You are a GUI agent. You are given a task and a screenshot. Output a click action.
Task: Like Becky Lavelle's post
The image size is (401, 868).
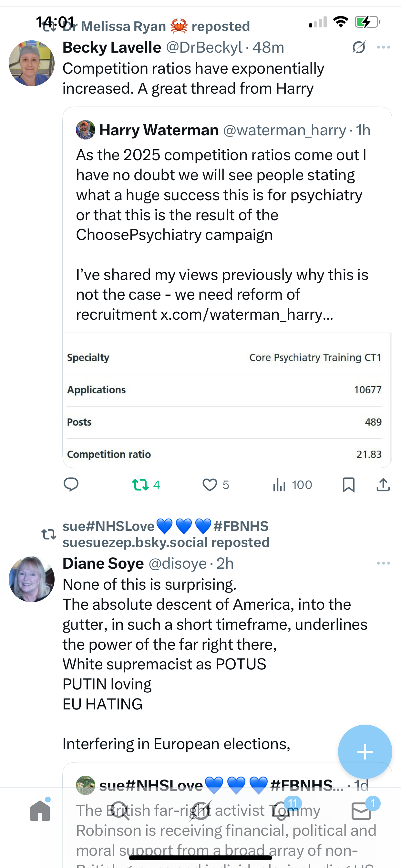click(210, 485)
